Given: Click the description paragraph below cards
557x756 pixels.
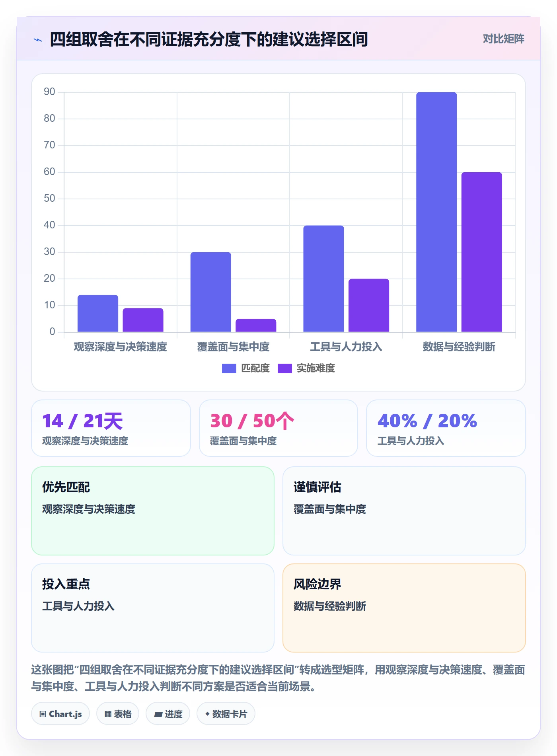Looking at the screenshot, I should pyautogui.click(x=278, y=678).
